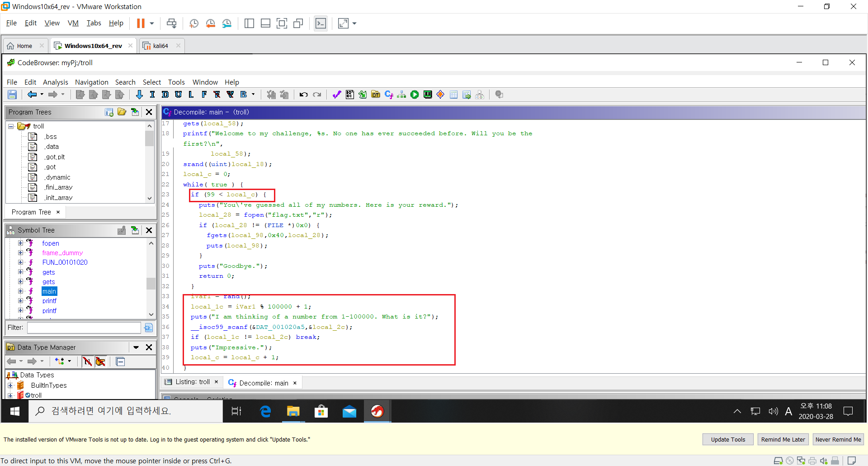Click the orange diamond toolbar icon
868x466 pixels.
click(x=440, y=95)
